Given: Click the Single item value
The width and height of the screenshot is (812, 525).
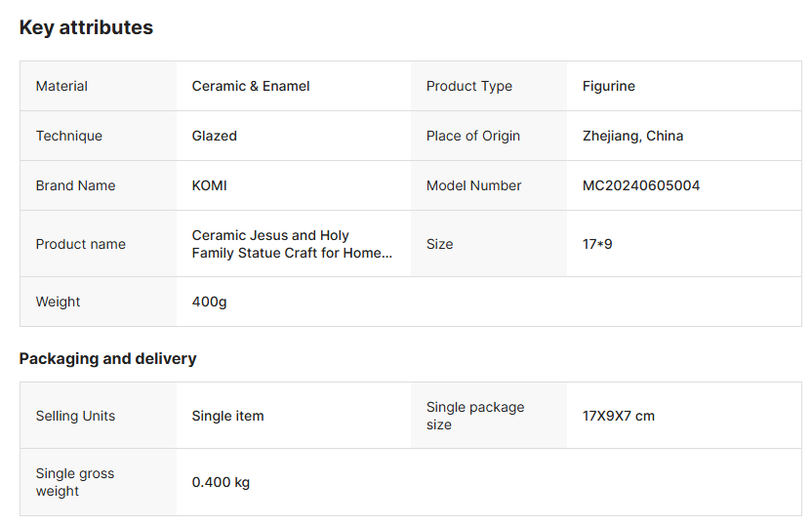Looking at the screenshot, I should pos(227,416).
